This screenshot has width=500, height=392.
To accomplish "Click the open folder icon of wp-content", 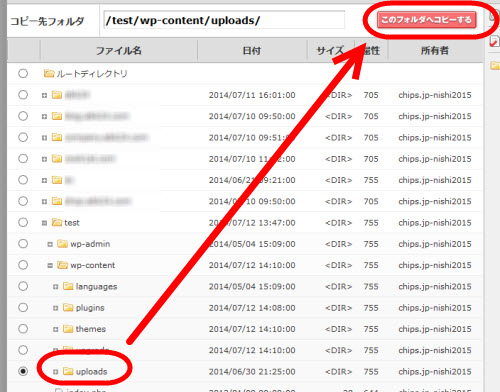I will coord(62,265).
